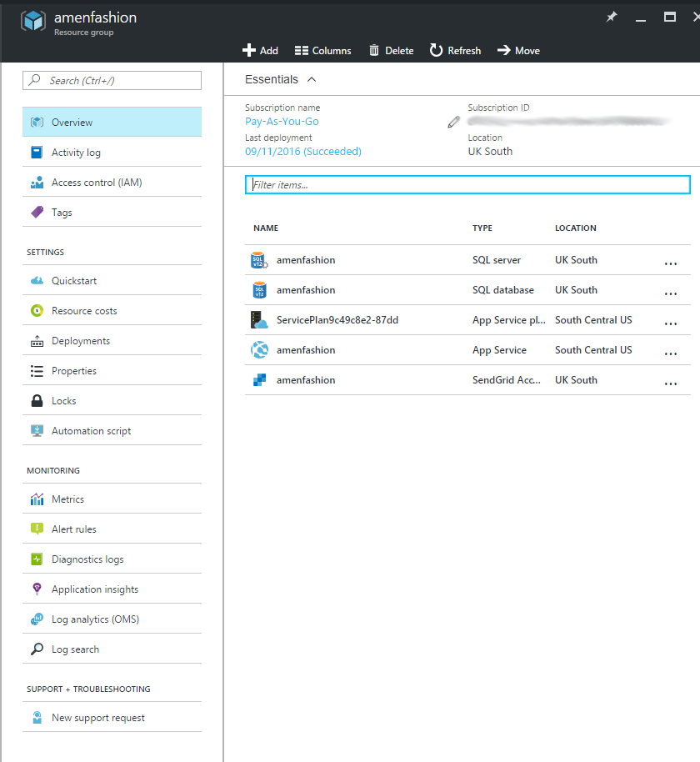This screenshot has width=700, height=762.
Task: Click the blurred Subscription ID value
Action: point(568,121)
